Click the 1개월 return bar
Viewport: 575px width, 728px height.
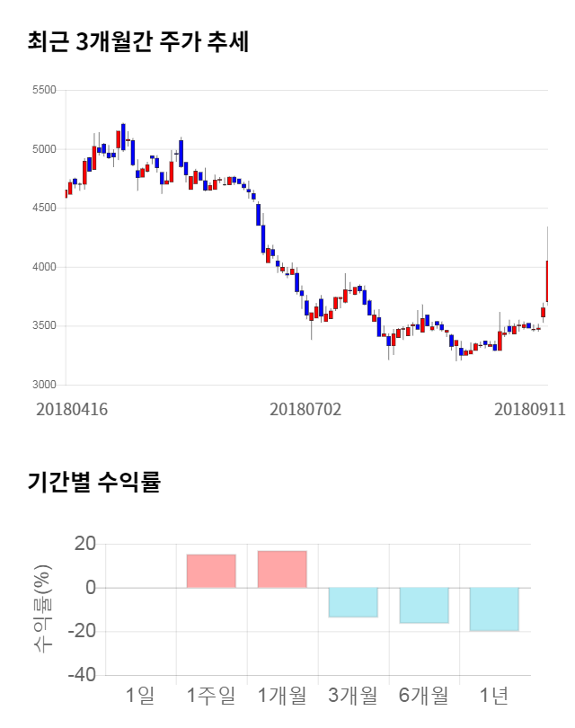click(x=282, y=570)
